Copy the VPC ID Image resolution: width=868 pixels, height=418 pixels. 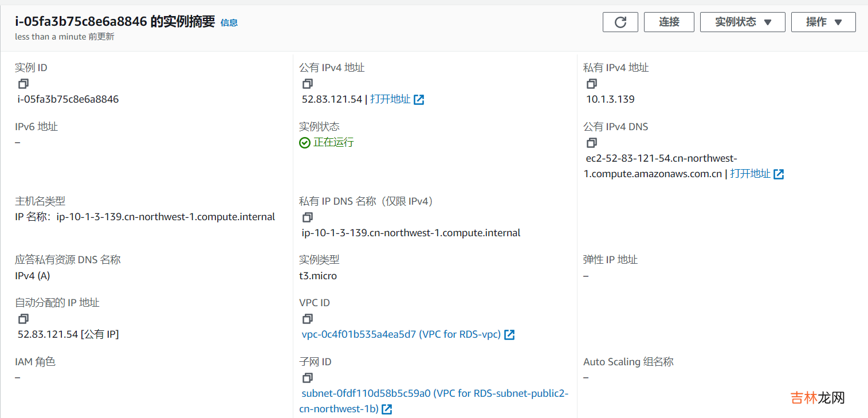click(x=308, y=318)
